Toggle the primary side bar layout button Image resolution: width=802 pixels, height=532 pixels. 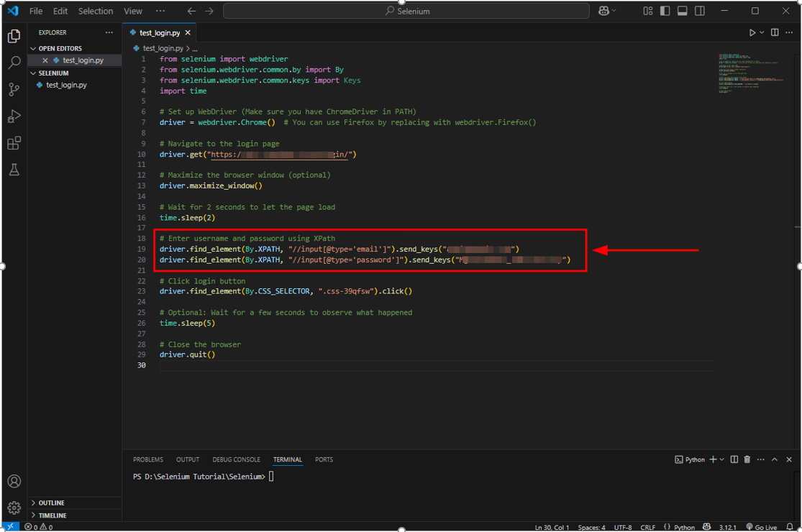pyautogui.click(x=665, y=11)
